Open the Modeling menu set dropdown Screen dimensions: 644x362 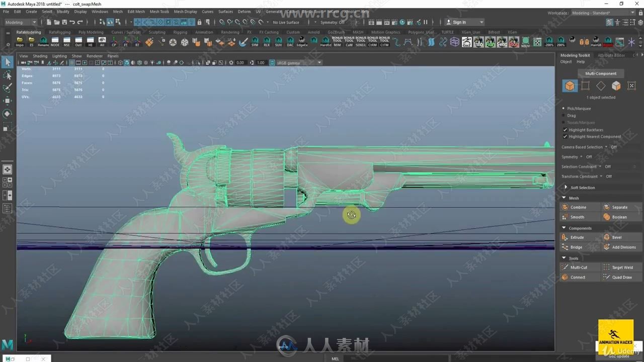pyautogui.click(x=20, y=22)
